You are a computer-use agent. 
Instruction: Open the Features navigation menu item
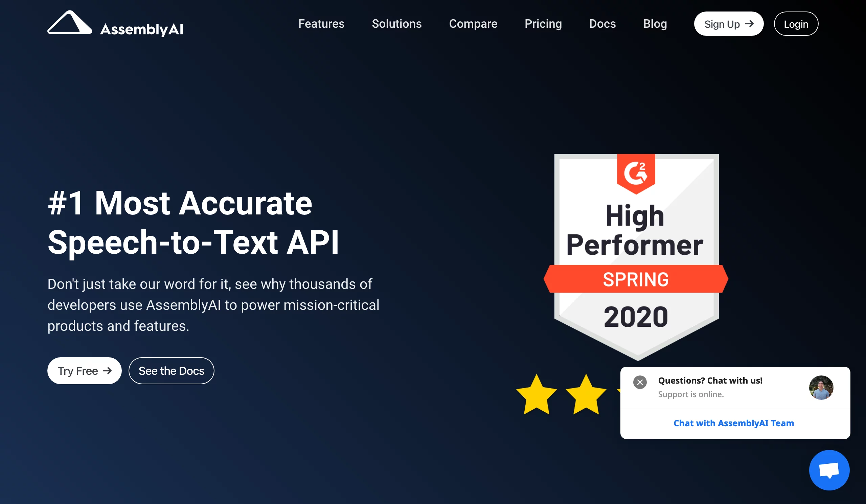tap(321, 24)
